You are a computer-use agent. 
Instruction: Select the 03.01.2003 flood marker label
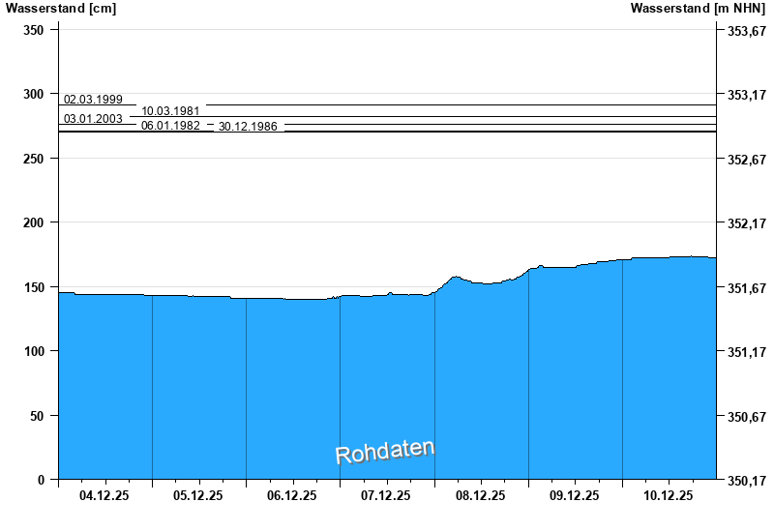(x=93, y=119)
